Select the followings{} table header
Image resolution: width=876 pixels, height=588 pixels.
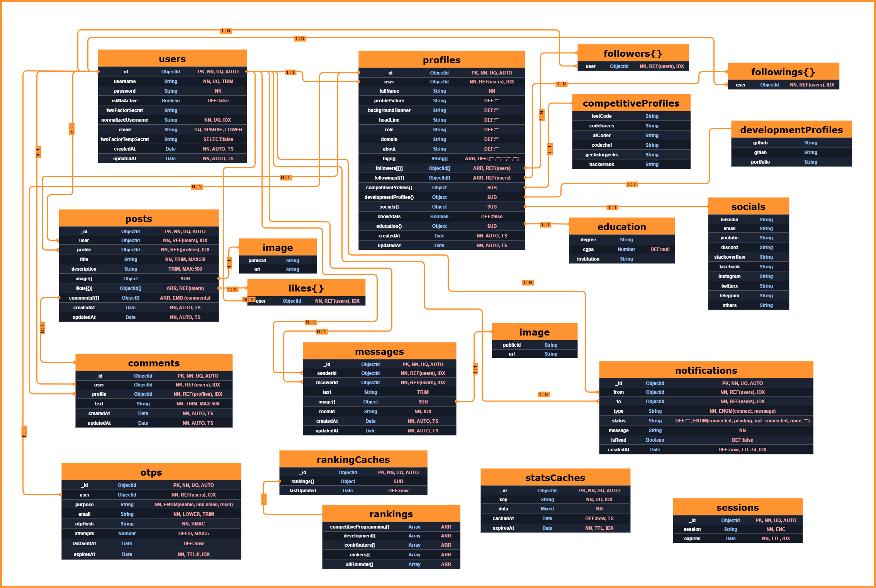[783, 71]
